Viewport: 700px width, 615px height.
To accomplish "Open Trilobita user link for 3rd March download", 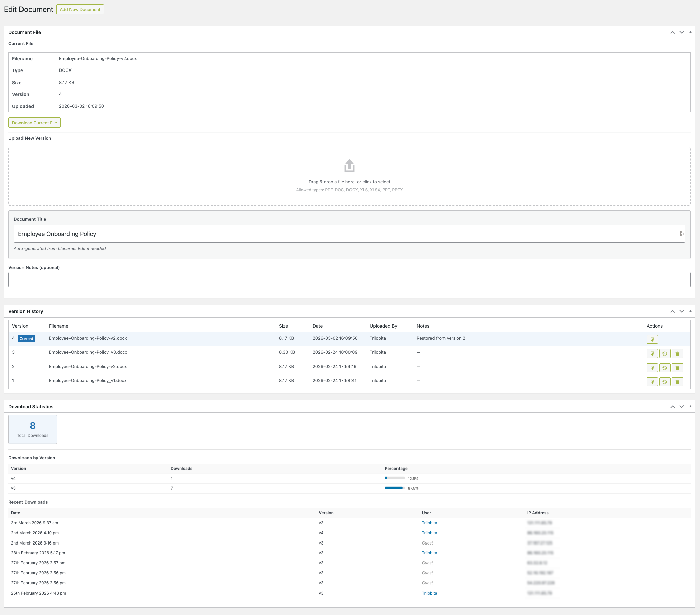I will coord(429,523).
